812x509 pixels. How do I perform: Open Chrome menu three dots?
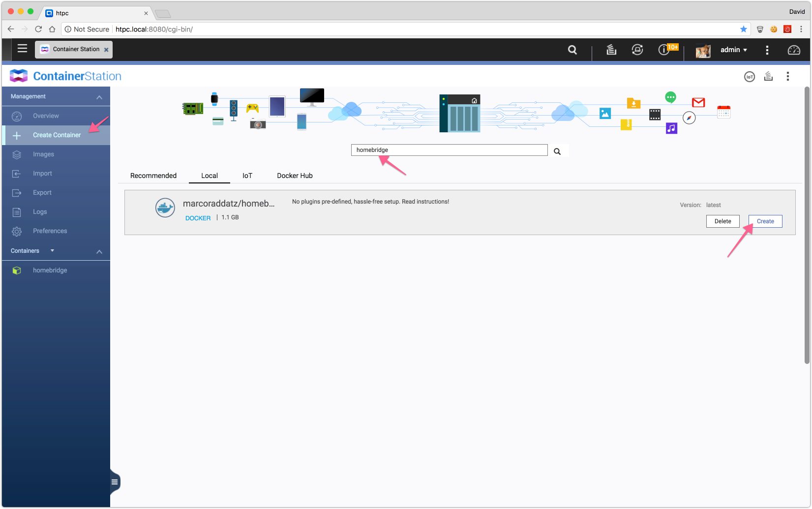pos(801,29)
